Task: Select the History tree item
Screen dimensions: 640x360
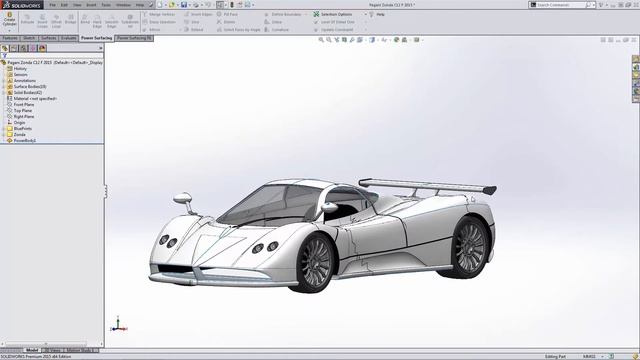Action: tap(17, 69)
